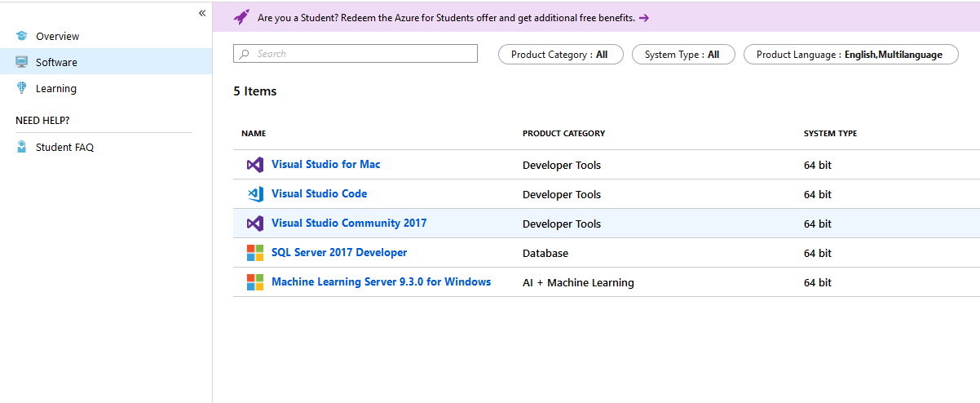This screenshot has width=980, height=403.
Task: Click the 5 Items count label
Action: [x=255, y=91]
